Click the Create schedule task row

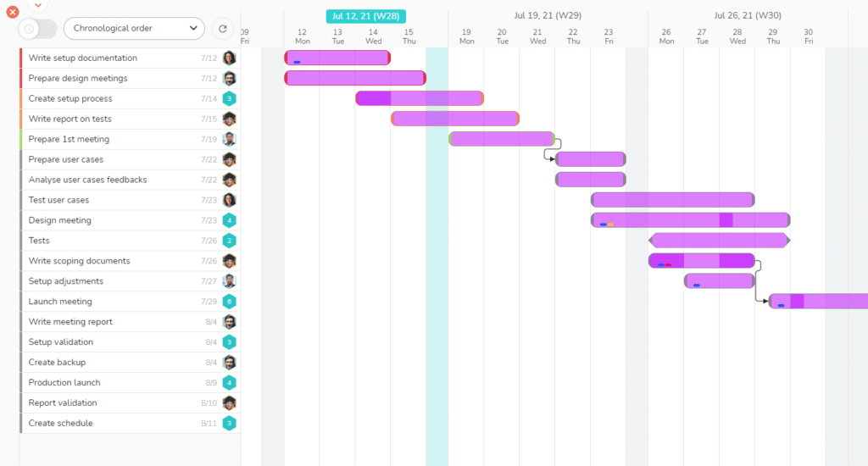click(x=61, y=424)
